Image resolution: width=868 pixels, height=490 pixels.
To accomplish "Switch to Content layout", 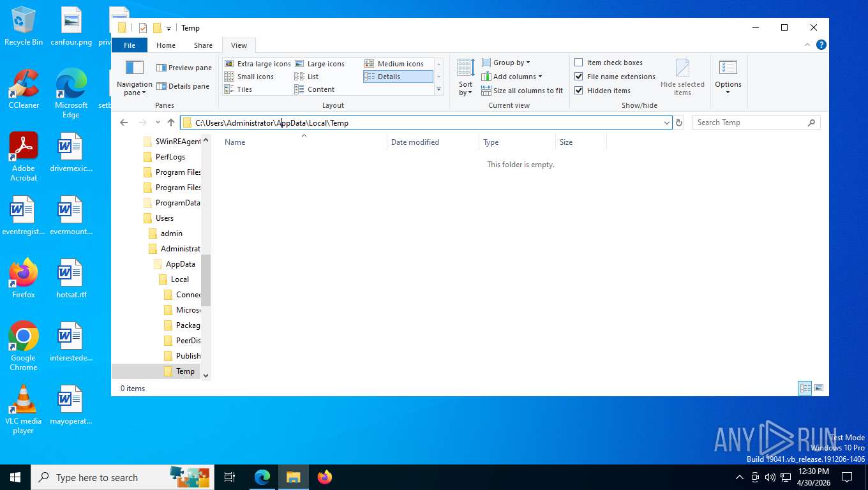I will (315, 89).
